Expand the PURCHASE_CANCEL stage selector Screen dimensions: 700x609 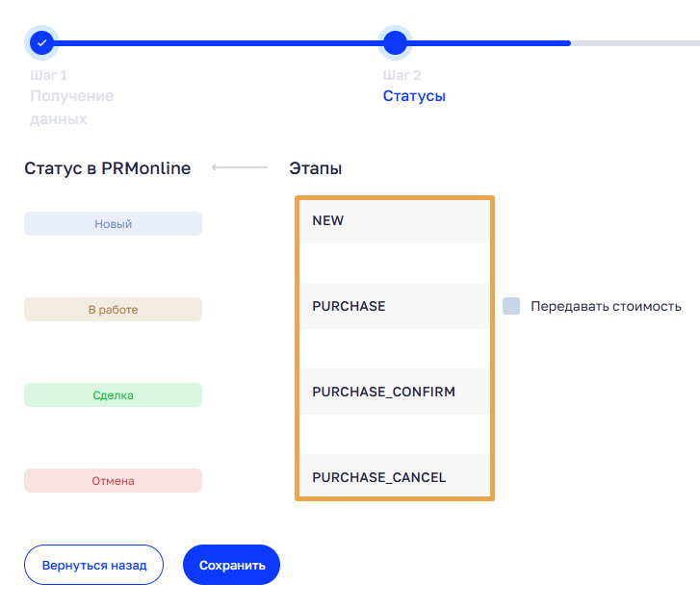click(x=395, y=477)
